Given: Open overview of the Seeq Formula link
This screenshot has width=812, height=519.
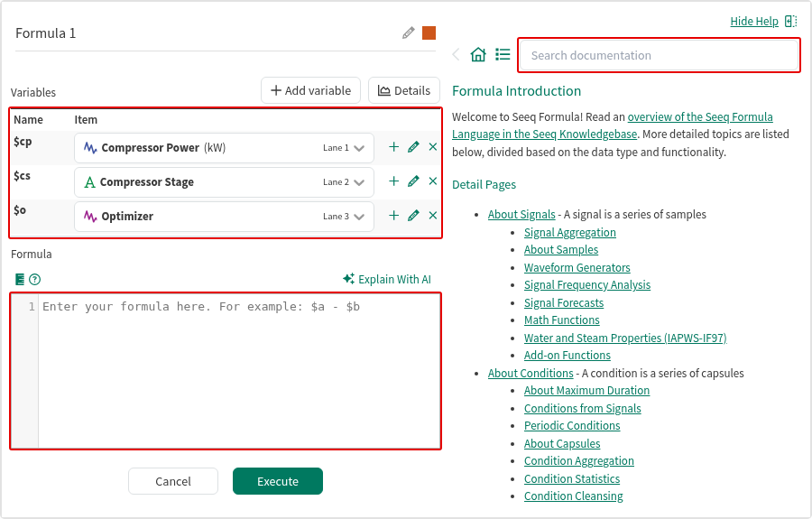Looking at the screenshot, I should coord(700,117).
